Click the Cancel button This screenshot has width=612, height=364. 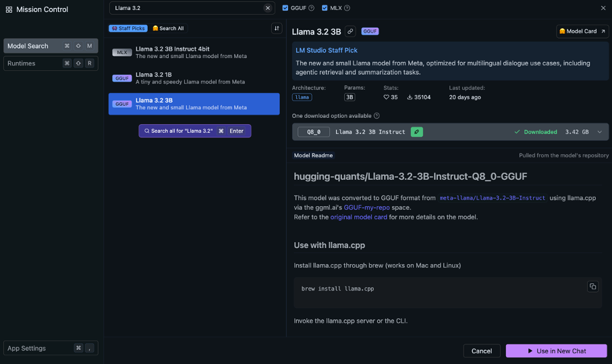[482, 351]
